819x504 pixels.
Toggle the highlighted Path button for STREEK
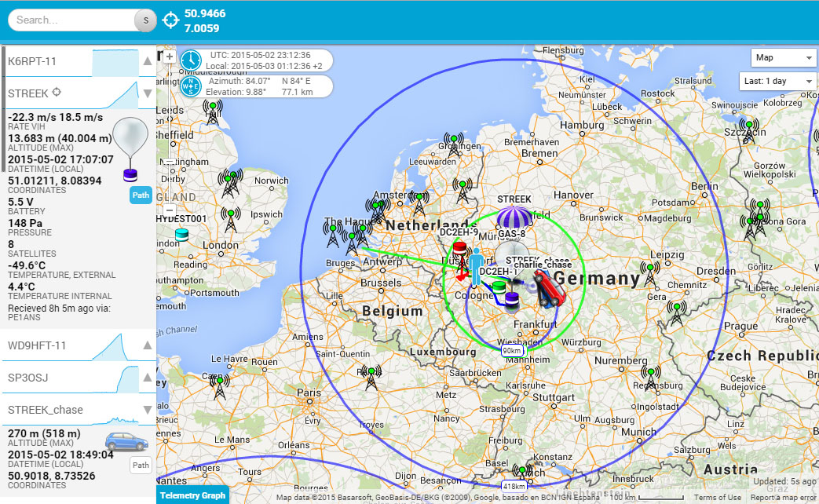(x=140, y=195)
